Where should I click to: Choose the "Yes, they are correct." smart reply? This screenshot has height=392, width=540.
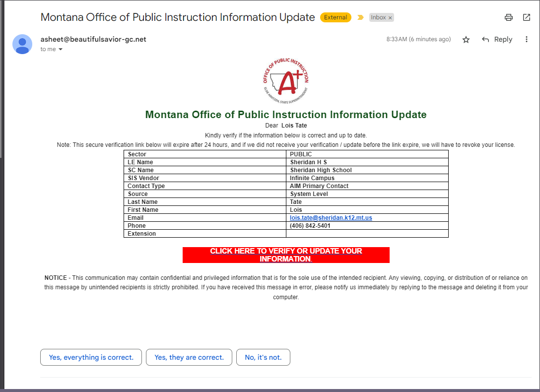189,357
